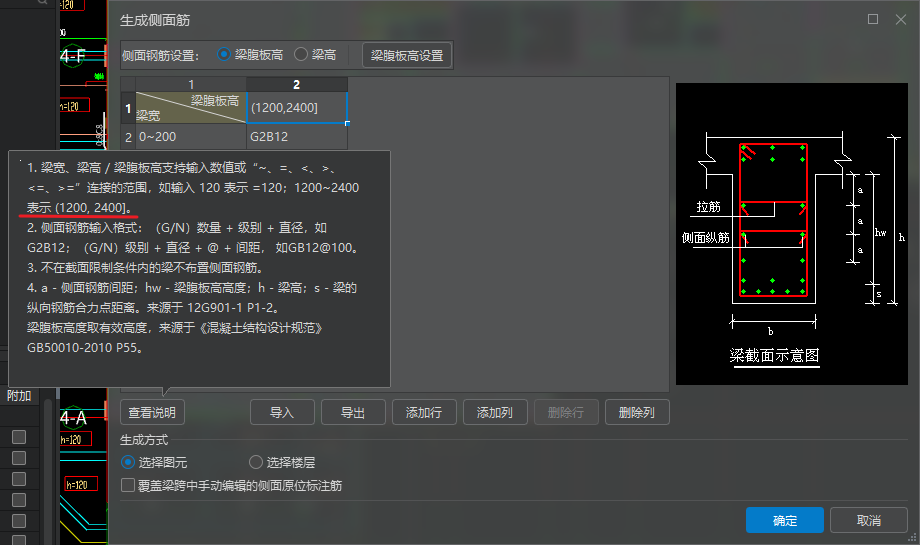Viewport: 920px width, 545px height.
Task: Select column header 1 of the table
Action: 191,84
